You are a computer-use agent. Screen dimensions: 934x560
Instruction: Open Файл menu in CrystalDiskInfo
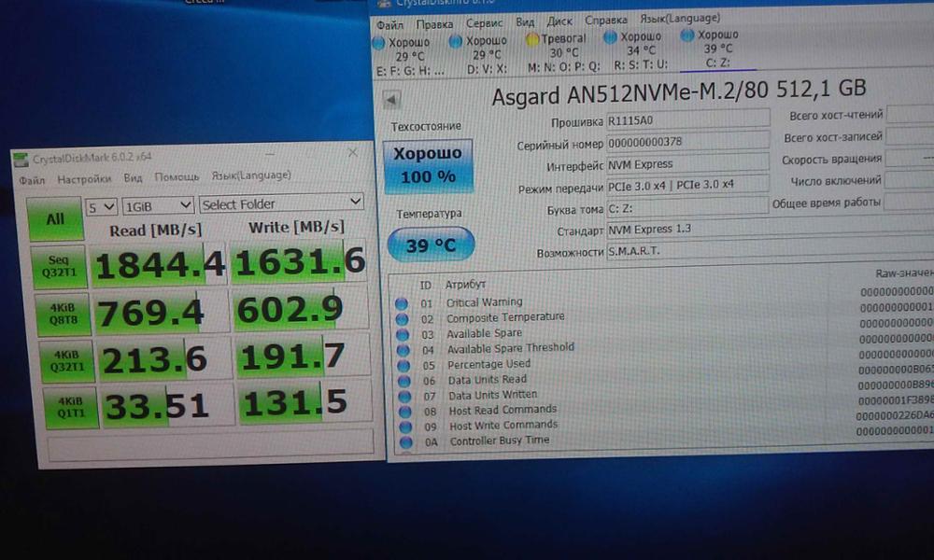coord(390,25)
